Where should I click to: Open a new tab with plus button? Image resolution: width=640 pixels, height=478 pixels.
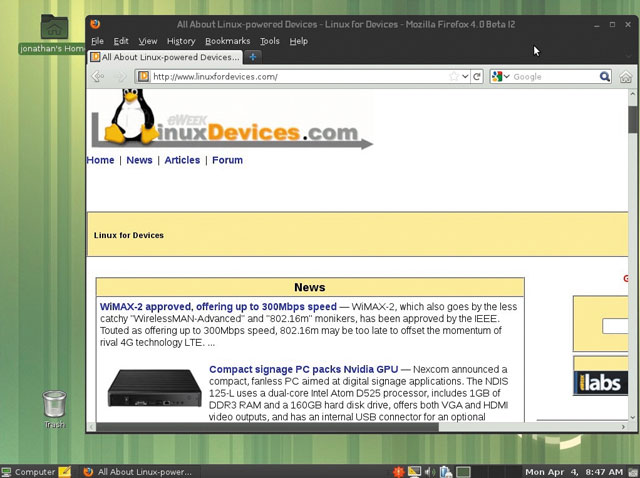tap(253, 57)
